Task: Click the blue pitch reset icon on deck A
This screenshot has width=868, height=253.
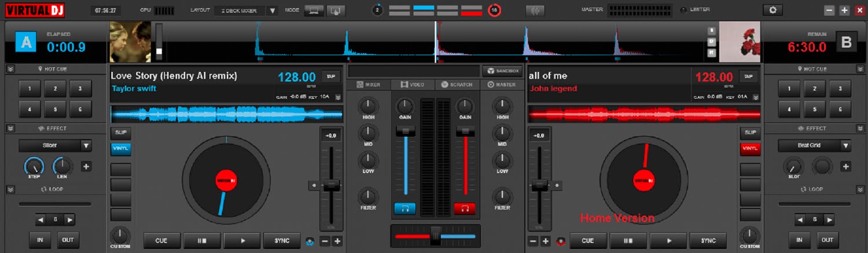Action: pos(310,241)
